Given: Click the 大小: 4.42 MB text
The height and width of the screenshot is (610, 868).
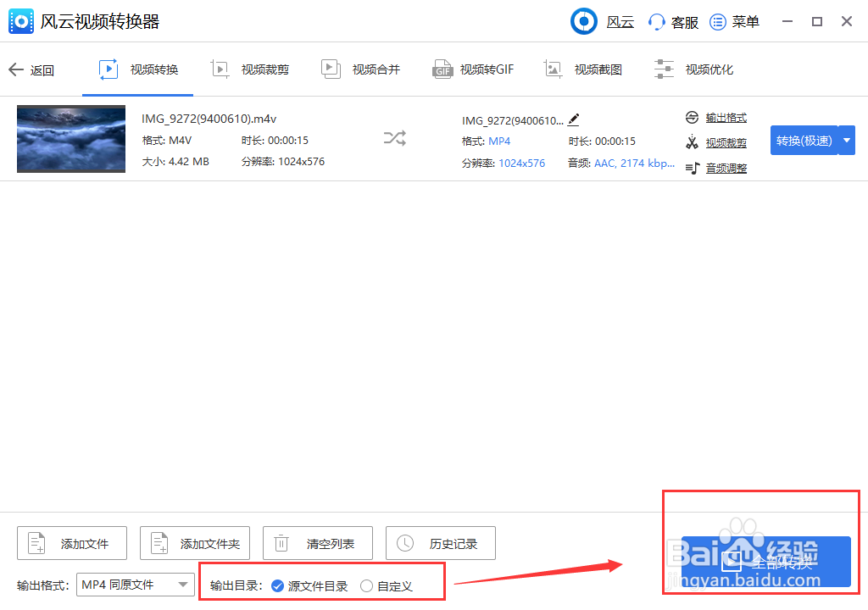Looking at the screenshot, I should pyautogui.click(x=175, y=162).
